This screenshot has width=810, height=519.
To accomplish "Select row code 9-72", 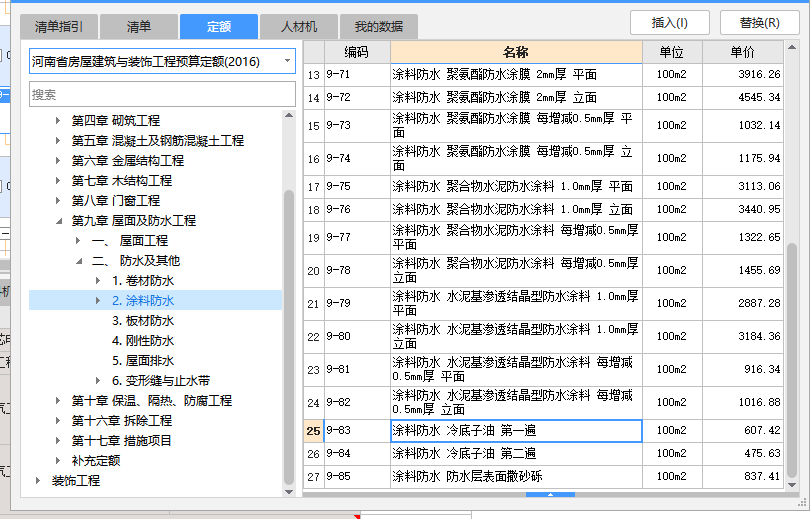I will tap(357, 97).
